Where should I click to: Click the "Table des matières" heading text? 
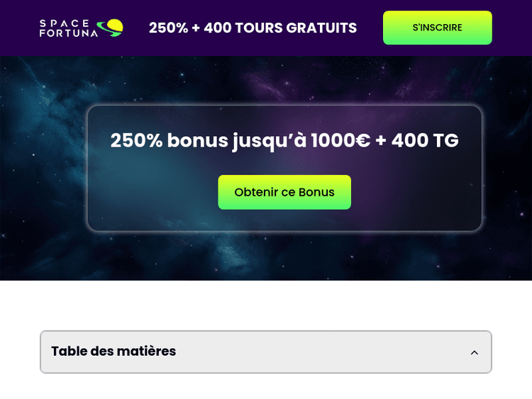click(113, 351)
